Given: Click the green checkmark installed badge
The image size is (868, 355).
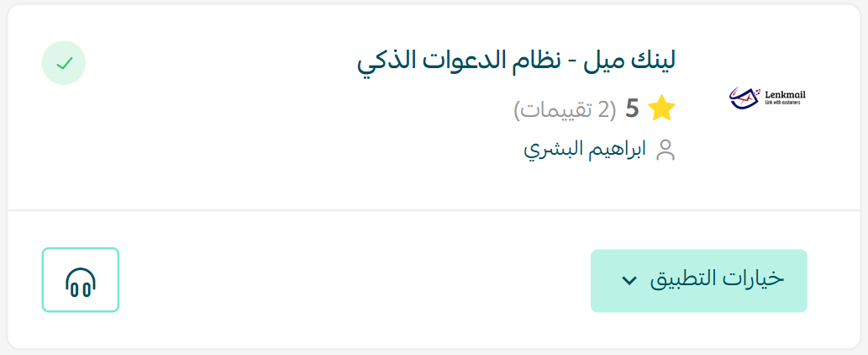Looking at the screenshot, I should (64, 64).
